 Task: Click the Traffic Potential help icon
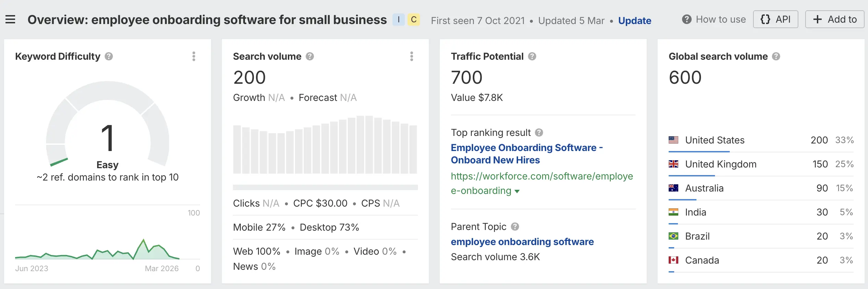[532, 56]
